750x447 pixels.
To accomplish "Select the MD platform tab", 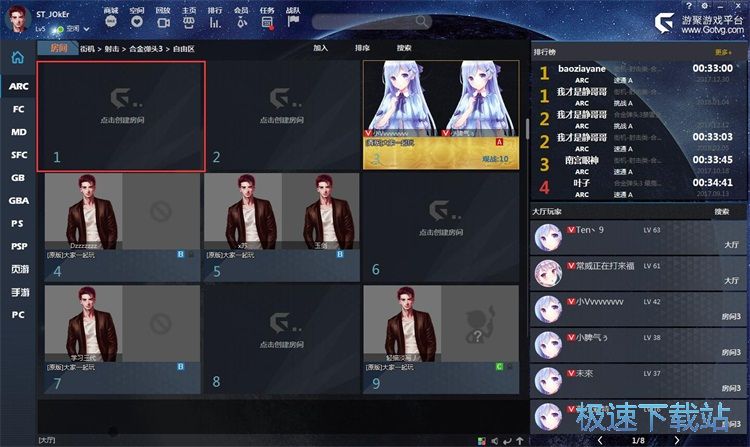I will tap(18, 132).
